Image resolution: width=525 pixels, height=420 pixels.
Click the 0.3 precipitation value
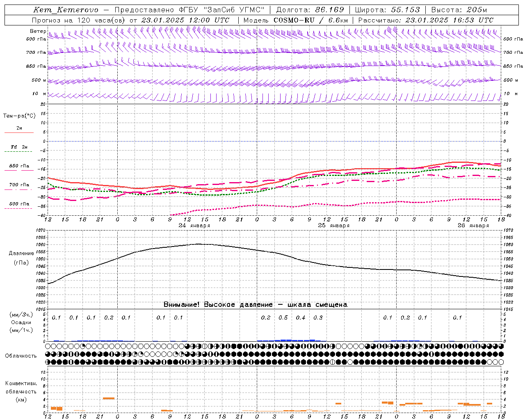(x=318, y=318)
